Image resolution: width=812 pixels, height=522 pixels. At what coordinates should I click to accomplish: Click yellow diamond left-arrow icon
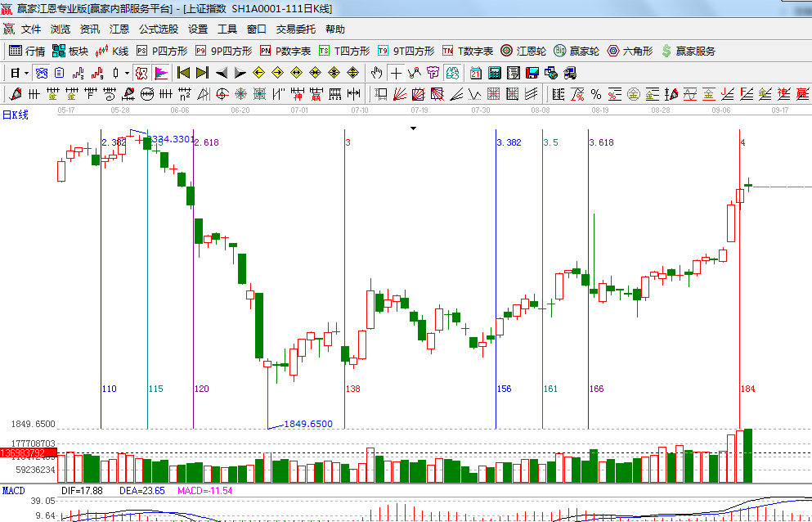(259, 73)
